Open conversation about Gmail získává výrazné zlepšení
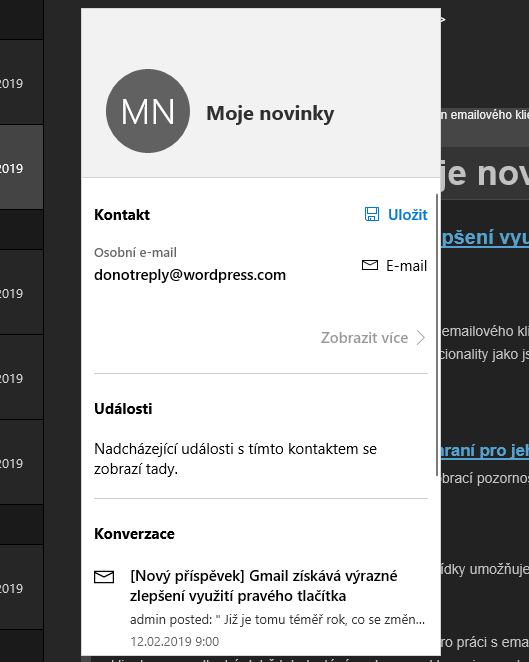Image resolution: width=529 pixels, height=662 pixels. click(263, 586)
